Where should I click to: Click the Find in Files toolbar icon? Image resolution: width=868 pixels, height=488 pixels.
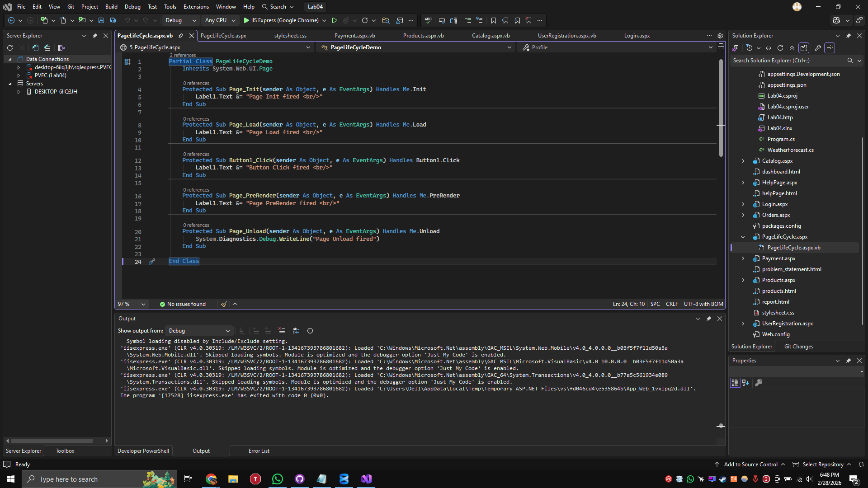tap(386, 20)
